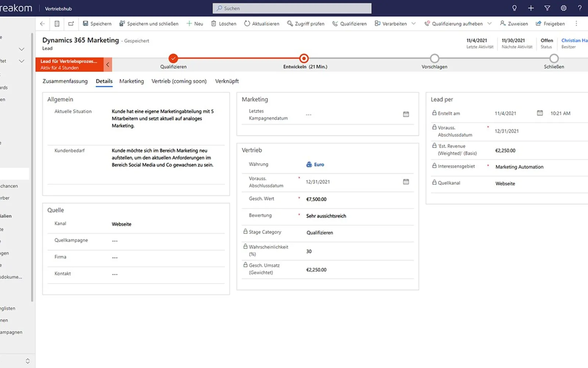Click Stage Category value Qualifizieren
Image resolution: width=588 pixels, height=368 pixels.
click(320, 233)
